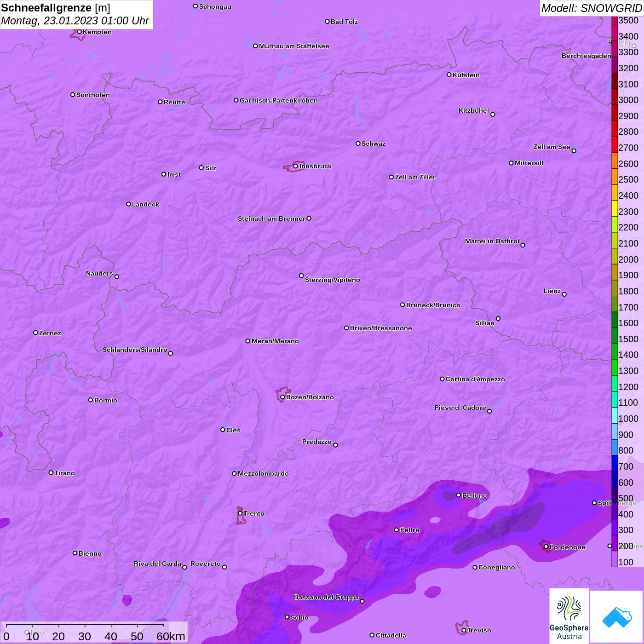Click the 'Bruneck/Brunico' label
The width and height of the screenshot is (644, 644).
point(433,305)
